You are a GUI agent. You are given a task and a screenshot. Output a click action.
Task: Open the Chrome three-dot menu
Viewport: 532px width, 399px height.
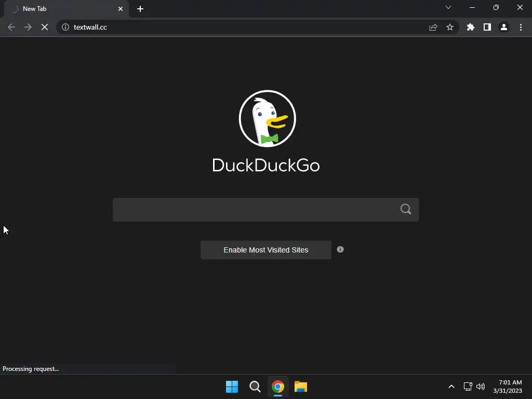pyautogui.click(x=521, y=27)
